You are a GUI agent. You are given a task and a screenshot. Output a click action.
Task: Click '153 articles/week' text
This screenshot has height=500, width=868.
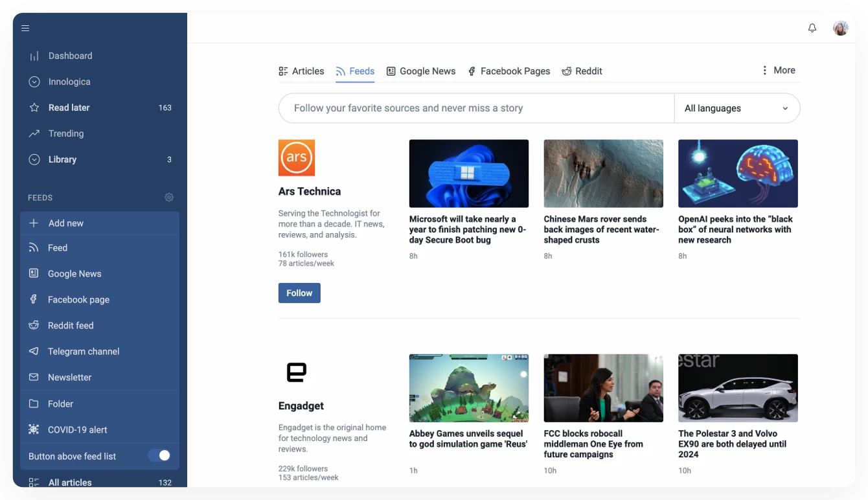(x=308, y=478)
